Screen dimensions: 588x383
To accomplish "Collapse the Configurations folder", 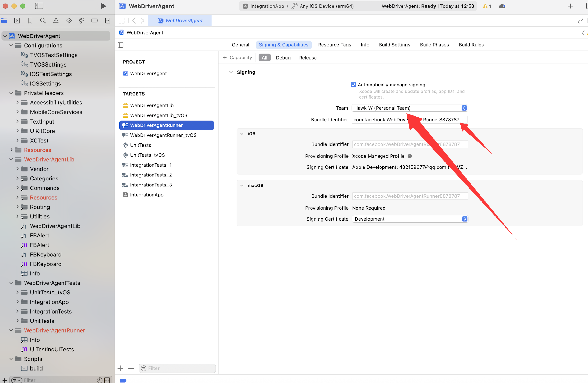I will (x=11, y=46).
